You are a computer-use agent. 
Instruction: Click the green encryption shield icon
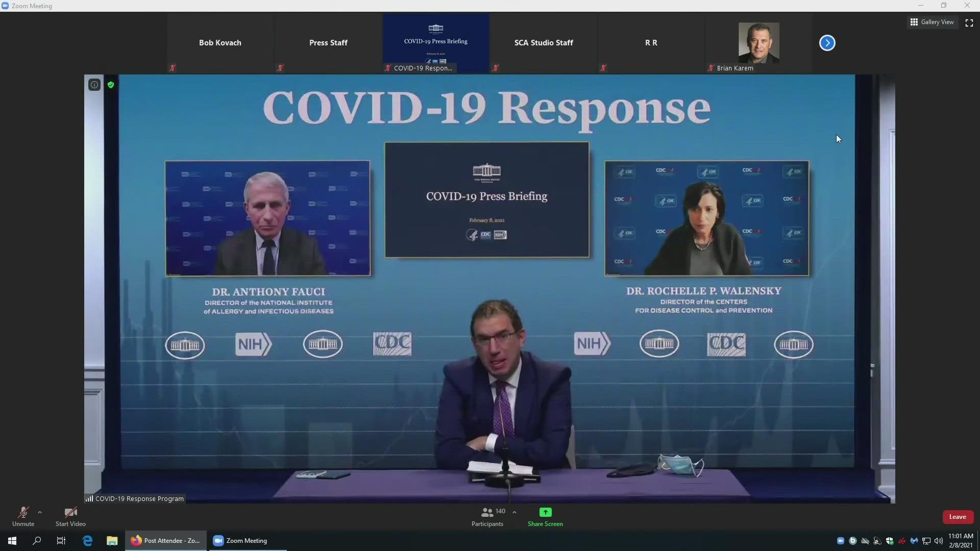111,85
